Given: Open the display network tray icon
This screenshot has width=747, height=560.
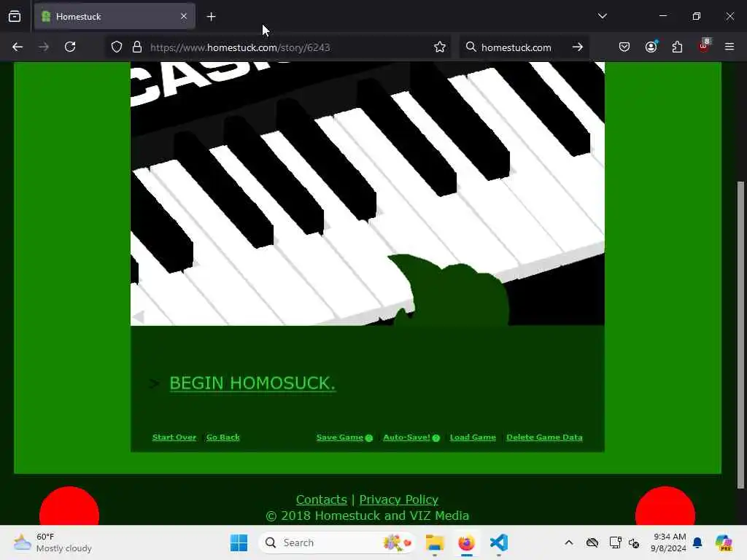Looking at the screenshot, I should (x=615, y=542).
